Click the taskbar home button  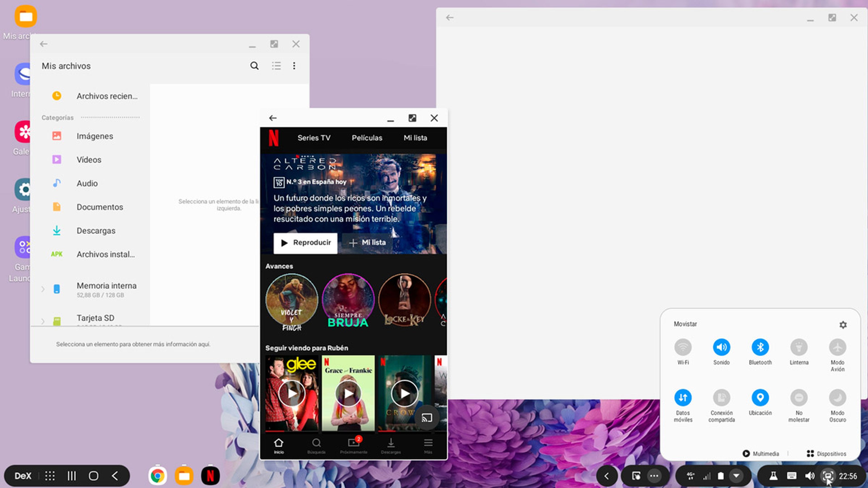(94, 476)
